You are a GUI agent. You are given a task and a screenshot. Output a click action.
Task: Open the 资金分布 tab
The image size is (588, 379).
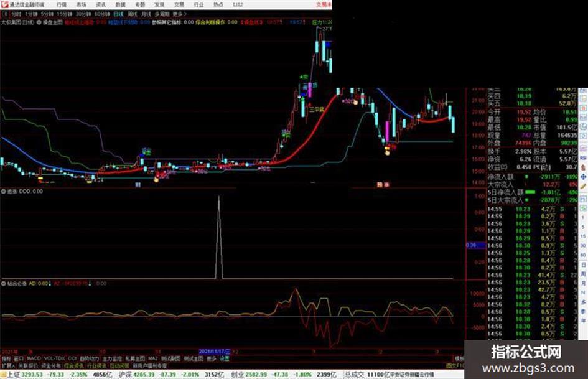[x=51, y=365]
